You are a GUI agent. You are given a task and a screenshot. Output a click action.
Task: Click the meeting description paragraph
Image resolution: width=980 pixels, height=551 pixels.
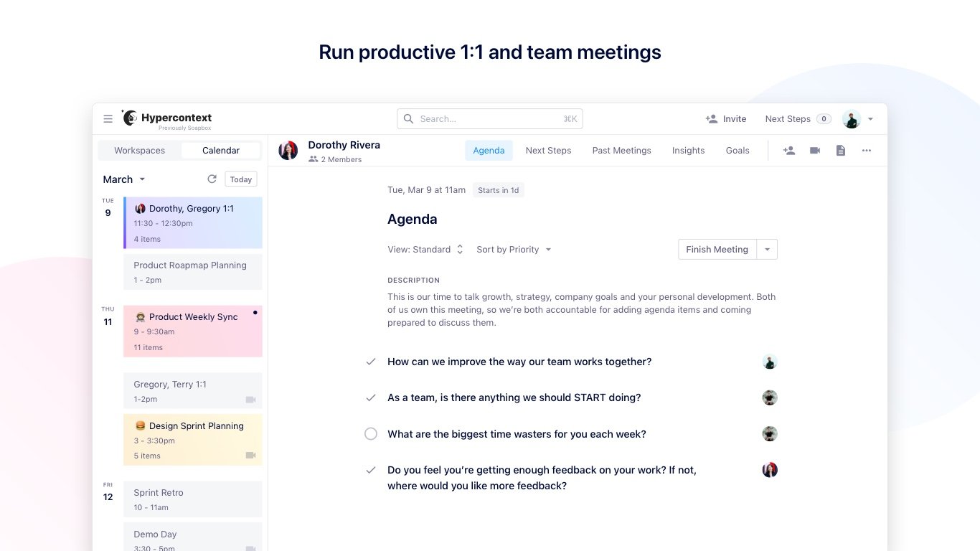(x=581, y=310)
